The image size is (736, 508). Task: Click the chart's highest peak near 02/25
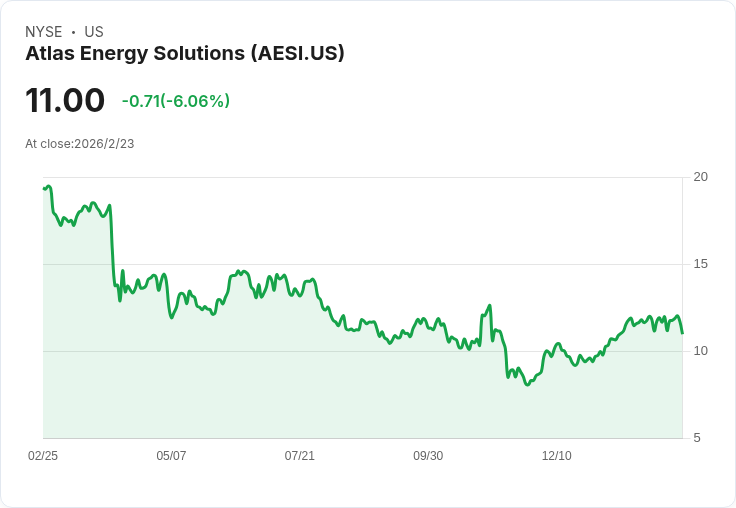click(49, 186)
